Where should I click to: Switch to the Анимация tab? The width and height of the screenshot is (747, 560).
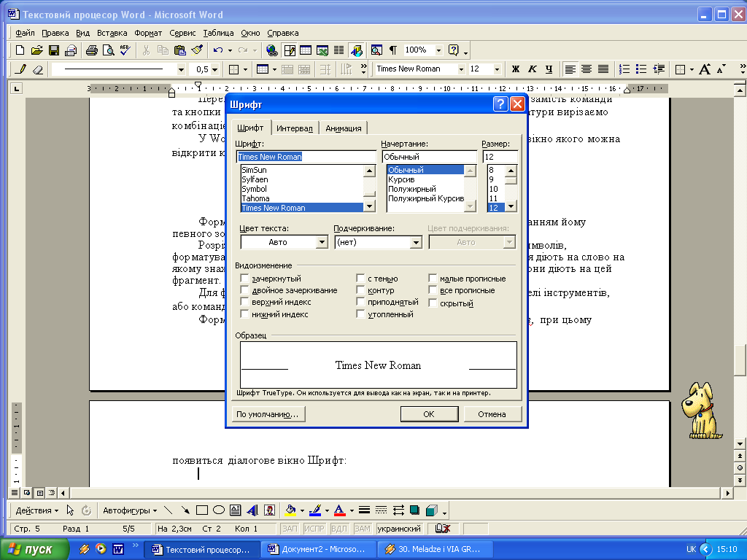click(x=344, y=128)
